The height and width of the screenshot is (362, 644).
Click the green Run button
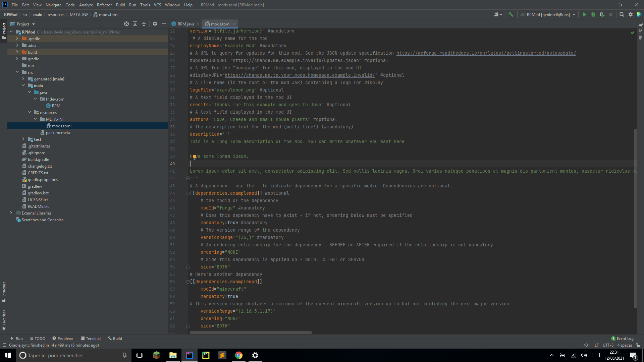pos(585,14)
